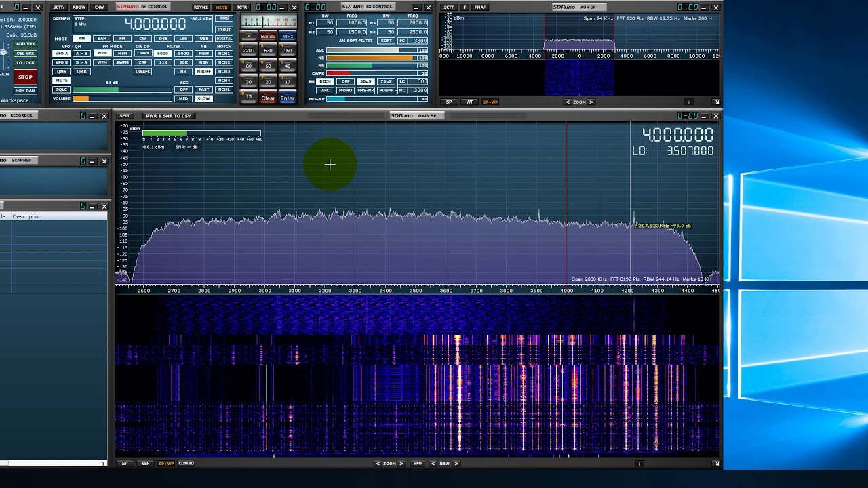Switch mode to USB
868x488 pixels.
coord(204,39)
